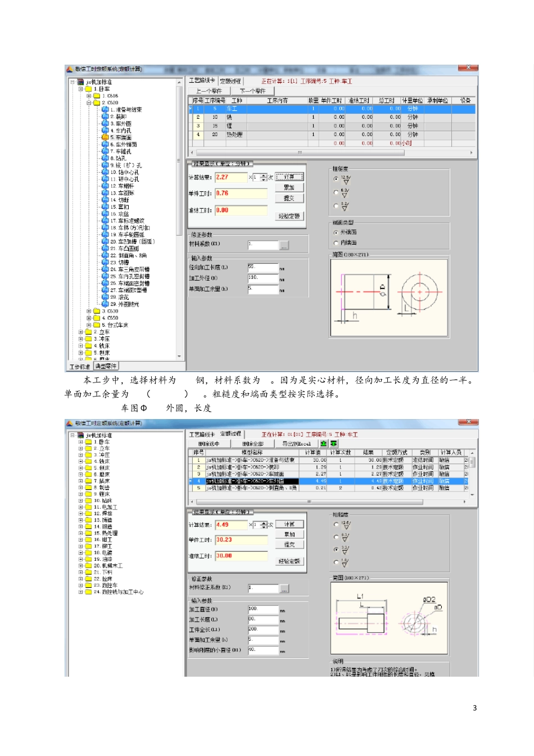
Task: Expand the 1. 卧车 node in lower tree
Action: pos(80,442)
